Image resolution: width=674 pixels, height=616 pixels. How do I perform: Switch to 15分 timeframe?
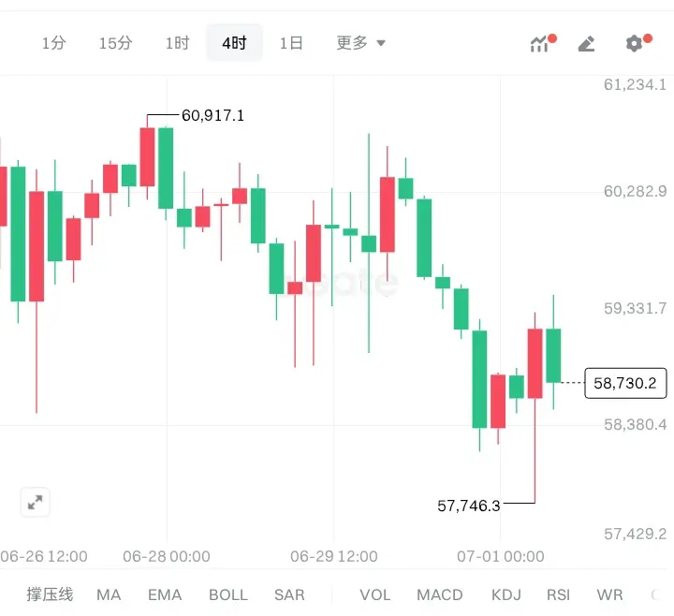point(115,43)
